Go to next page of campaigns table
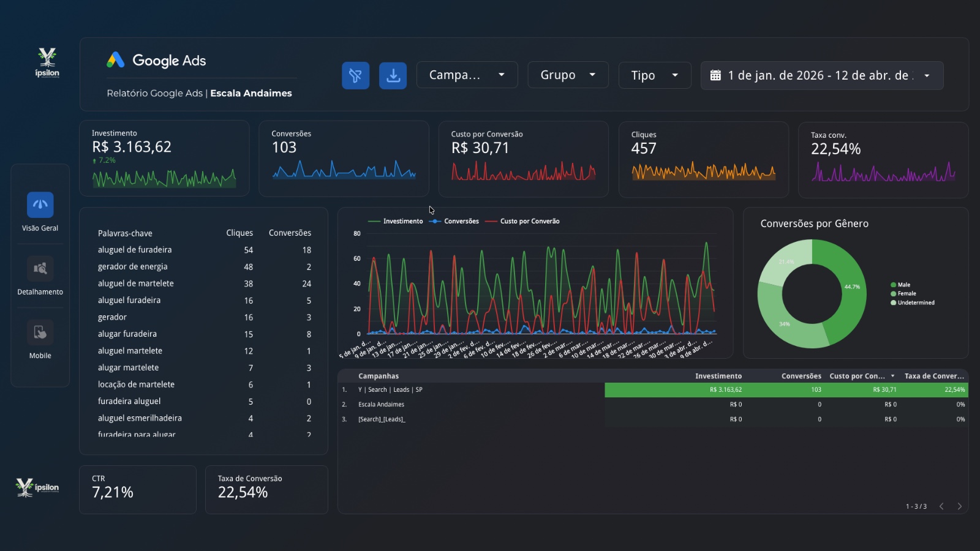The width and height of the screenshot is (980, 551). point(959,506)
